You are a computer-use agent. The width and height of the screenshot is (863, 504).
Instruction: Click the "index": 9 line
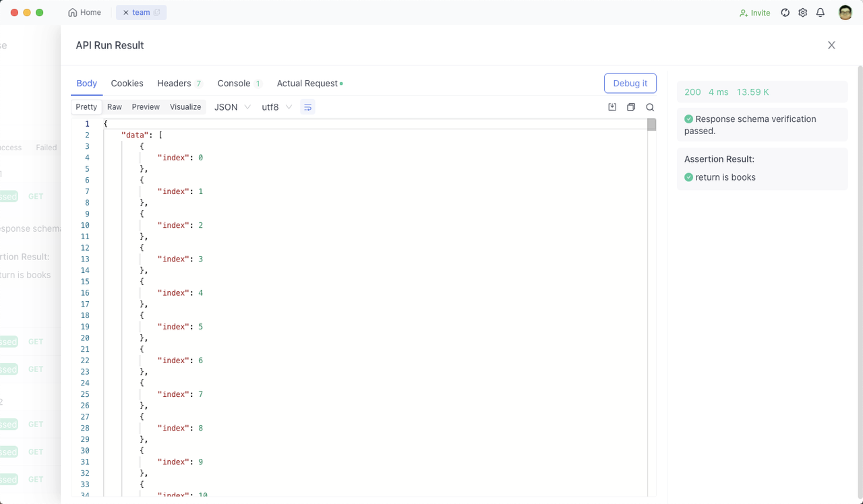(180, 462)
